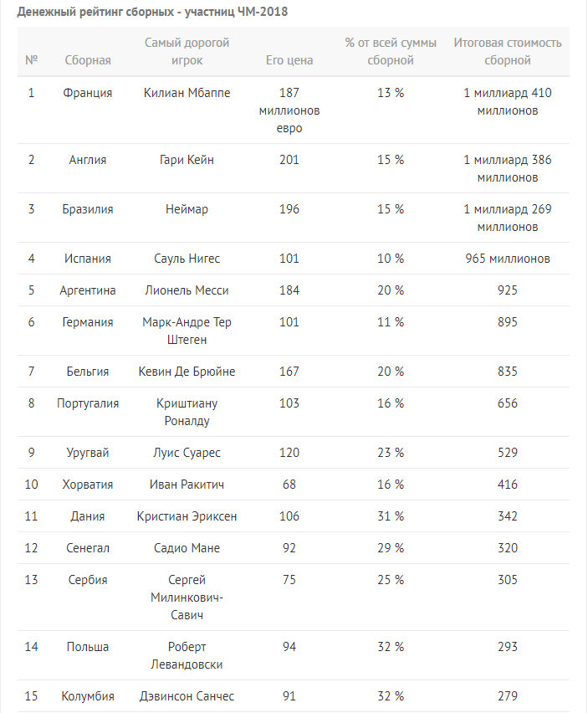Select the 'Франция' team cell
This screenshot has height=713, width=588.
(x=88, y=93)
